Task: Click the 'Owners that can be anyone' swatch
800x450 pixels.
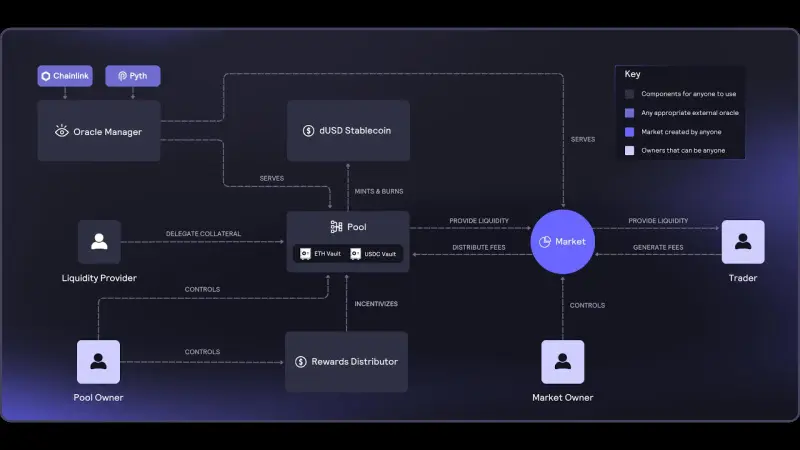Action: (629, 151)
